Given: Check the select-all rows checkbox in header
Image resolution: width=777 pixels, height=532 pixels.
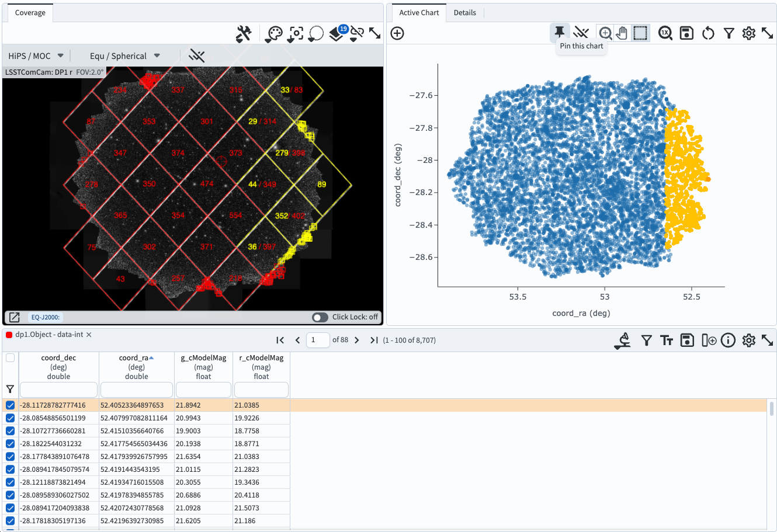Looking at the screenshot, I should click(10, 358).
